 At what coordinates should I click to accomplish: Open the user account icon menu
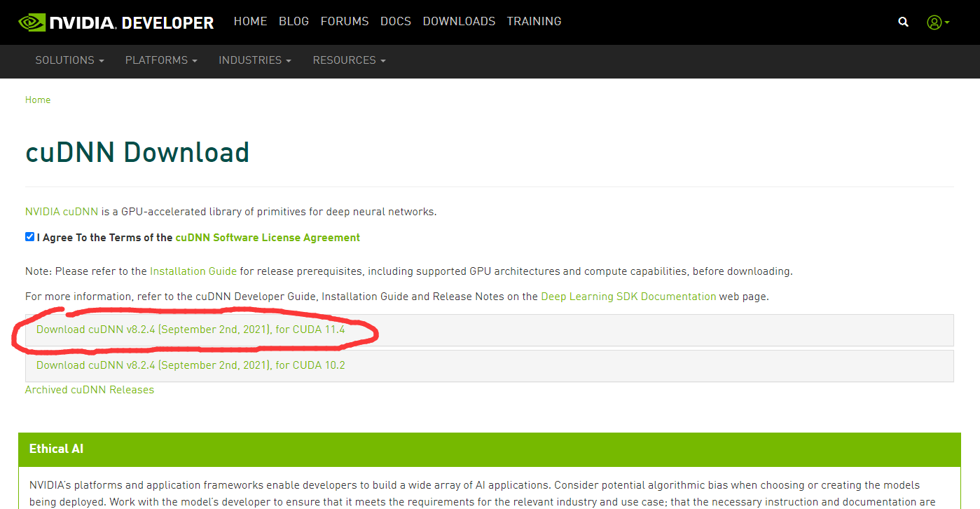point(937,22)
